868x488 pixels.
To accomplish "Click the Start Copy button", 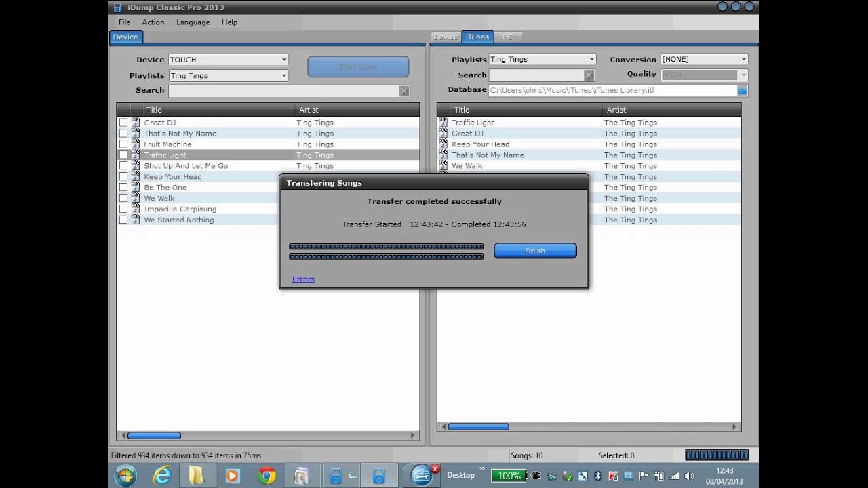I will pyautogui.click(x=358, y=67).
